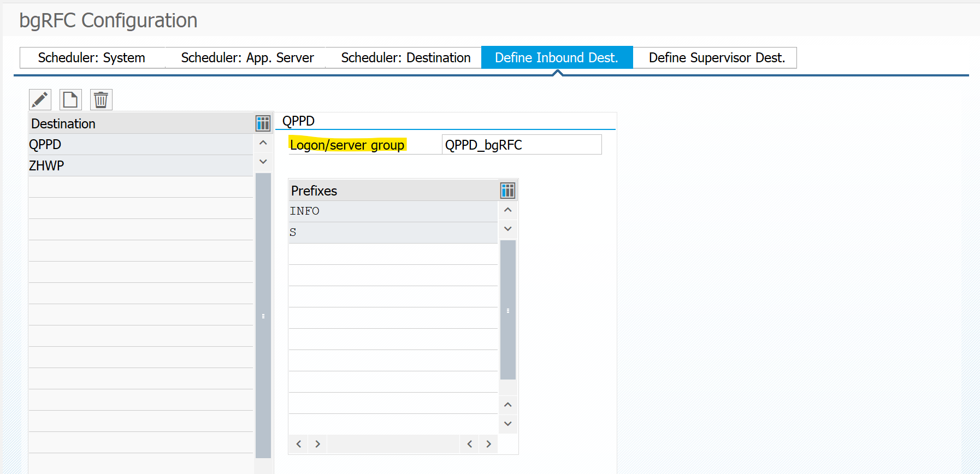This screenshot has height=474, width=980.
Task: Click the Prefixes vertical scrollbar thumb
Action: click(508, 310)
